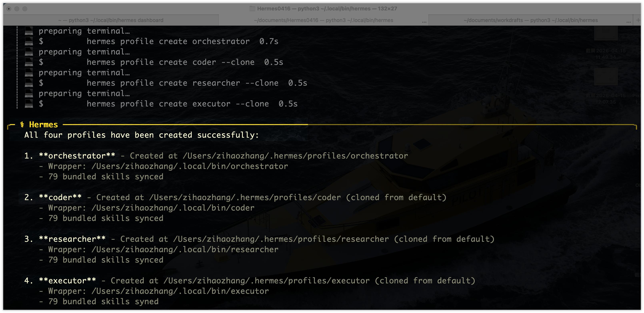Image resolution: width=644 pixels, height=313 pixels.
Task: Switch to the documents/workdrafts tab
Action: tap(530, 20)
